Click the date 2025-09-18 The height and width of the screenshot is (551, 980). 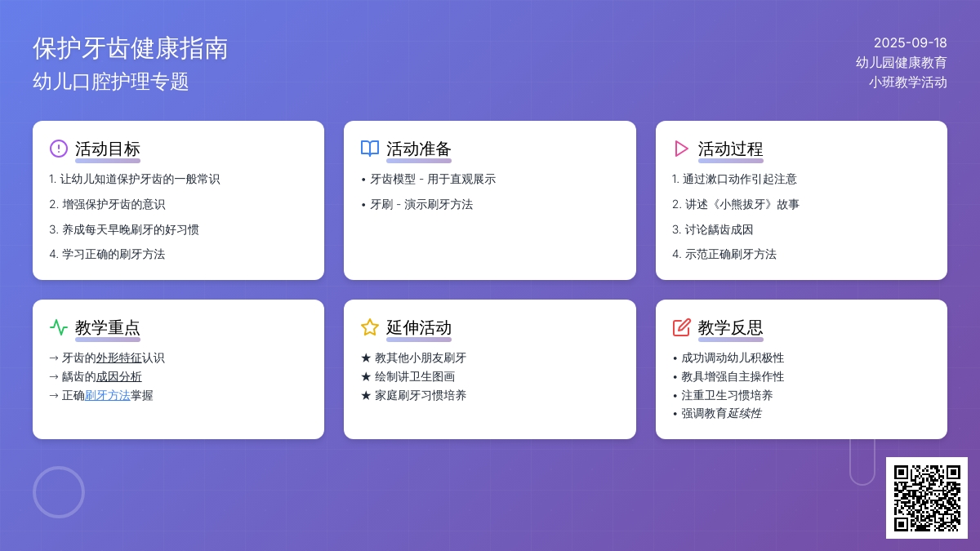(x=910, y=43)
